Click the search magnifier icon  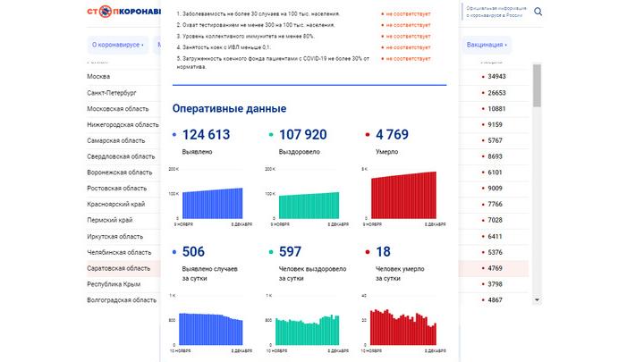[x=538, y=13]
